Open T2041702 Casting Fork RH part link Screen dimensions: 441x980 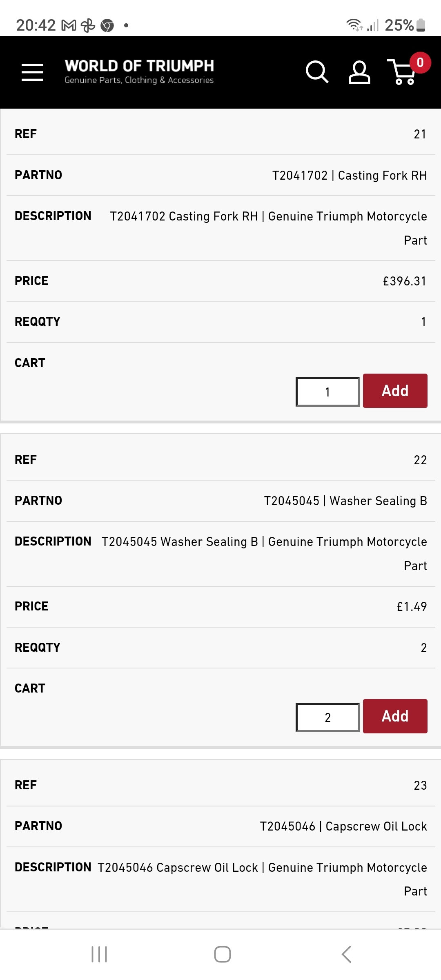[349, 176]
